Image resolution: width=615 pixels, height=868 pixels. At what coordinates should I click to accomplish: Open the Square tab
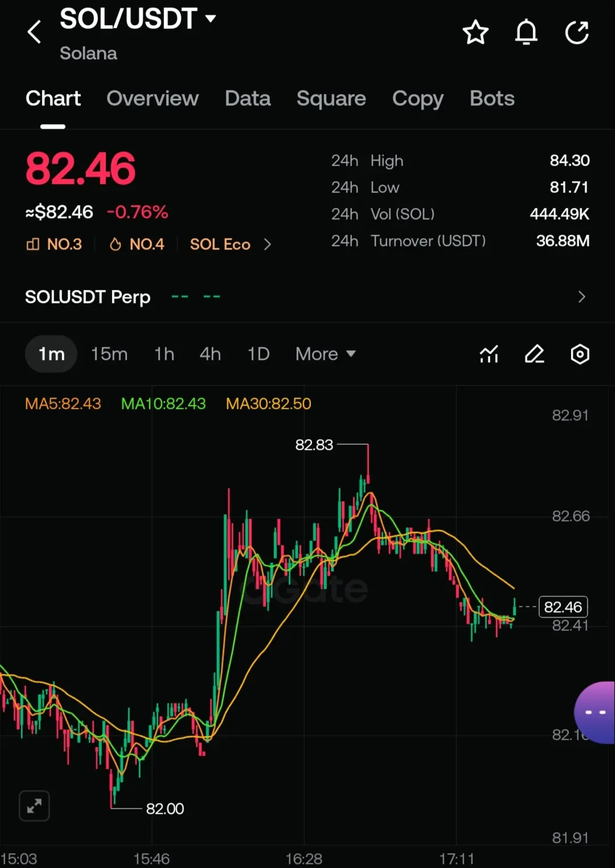(331, 99)
